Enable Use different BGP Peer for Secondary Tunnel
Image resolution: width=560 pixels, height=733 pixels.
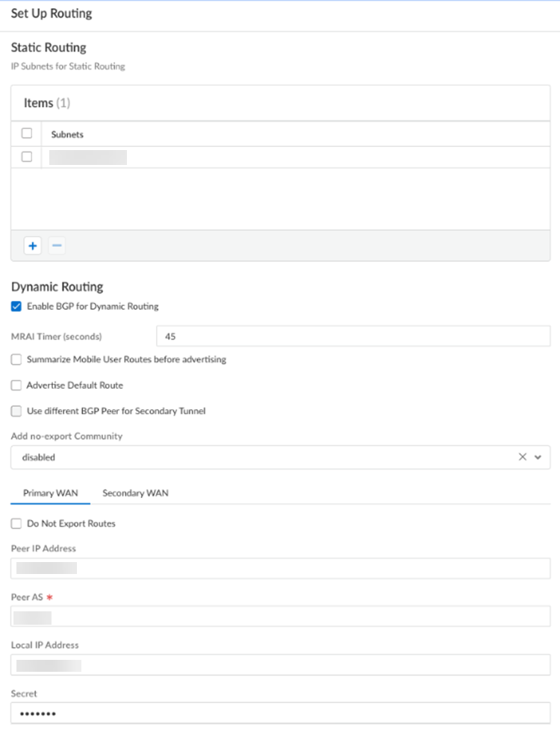16,411
